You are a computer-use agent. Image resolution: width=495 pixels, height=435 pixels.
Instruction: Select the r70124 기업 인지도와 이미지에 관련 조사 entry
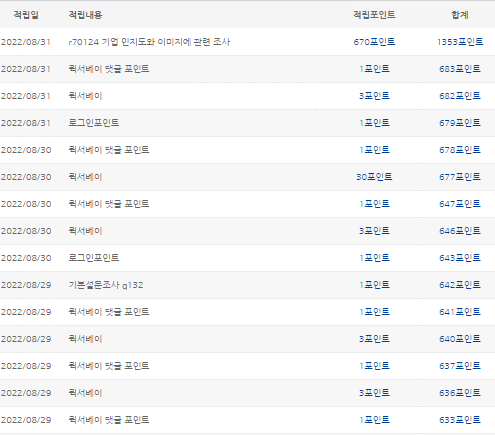149,42
